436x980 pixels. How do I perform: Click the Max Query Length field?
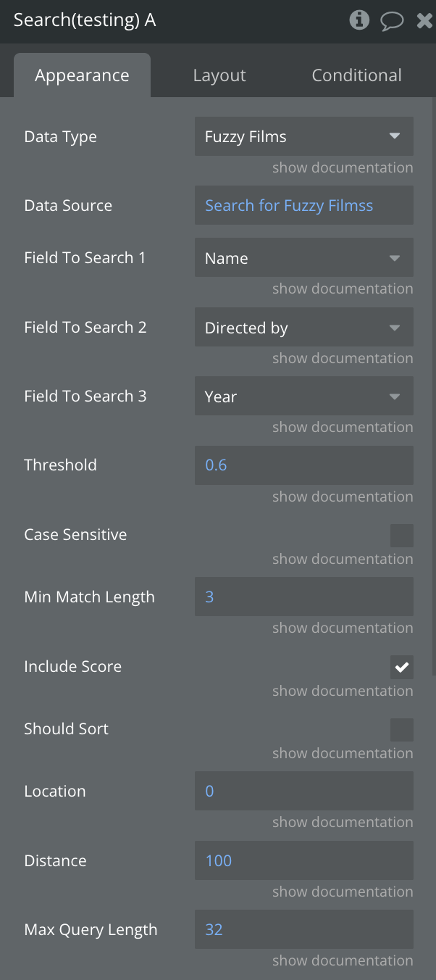[x=303, y=930]
